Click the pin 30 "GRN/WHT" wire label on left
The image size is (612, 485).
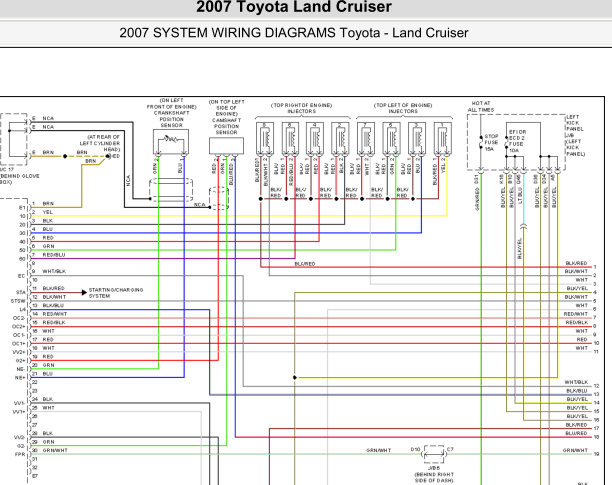coord(55,450)
